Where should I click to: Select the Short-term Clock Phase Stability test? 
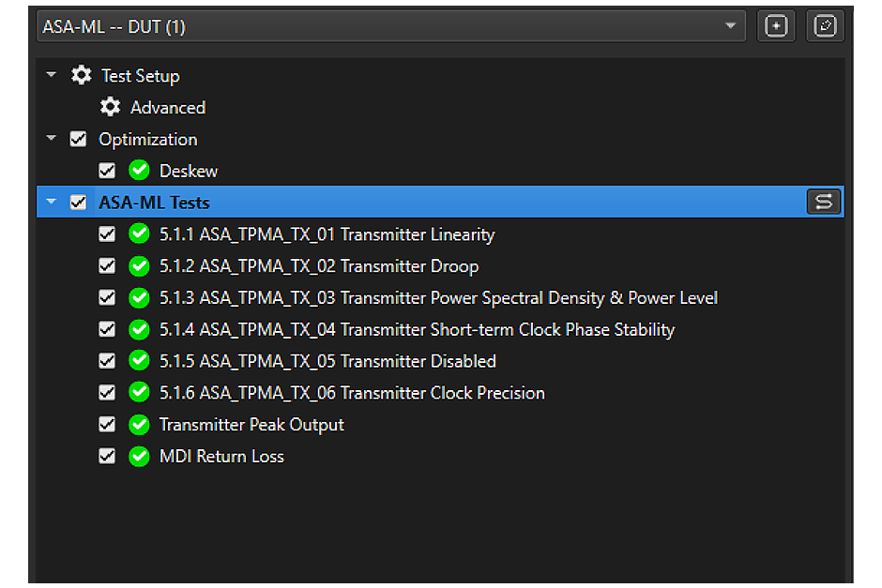click(417, 329)
